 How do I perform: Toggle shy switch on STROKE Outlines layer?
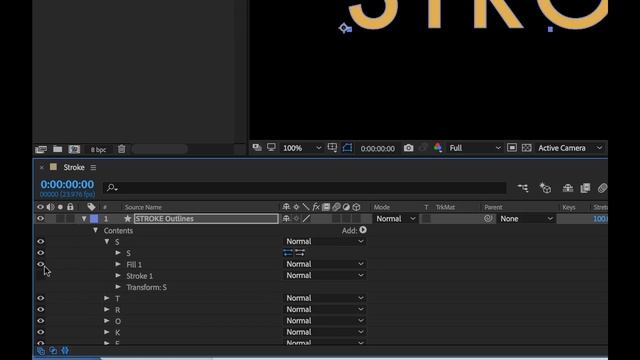[286, 219]
